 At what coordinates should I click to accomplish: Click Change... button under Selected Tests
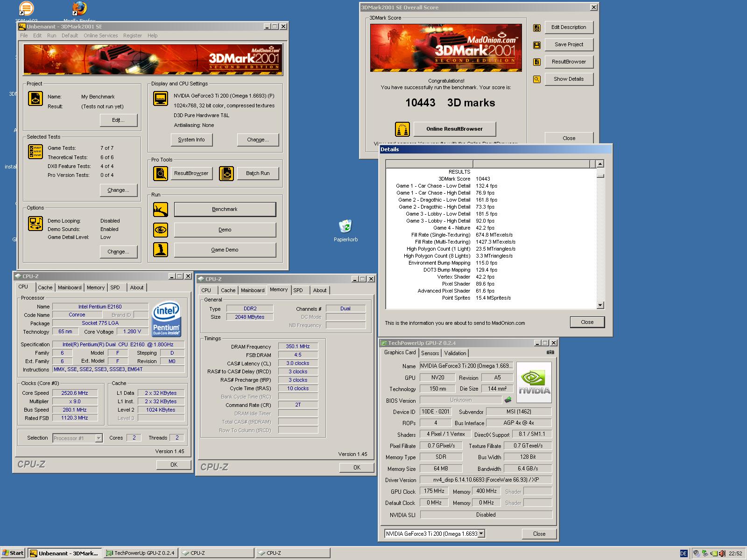[x=119, y=190]
